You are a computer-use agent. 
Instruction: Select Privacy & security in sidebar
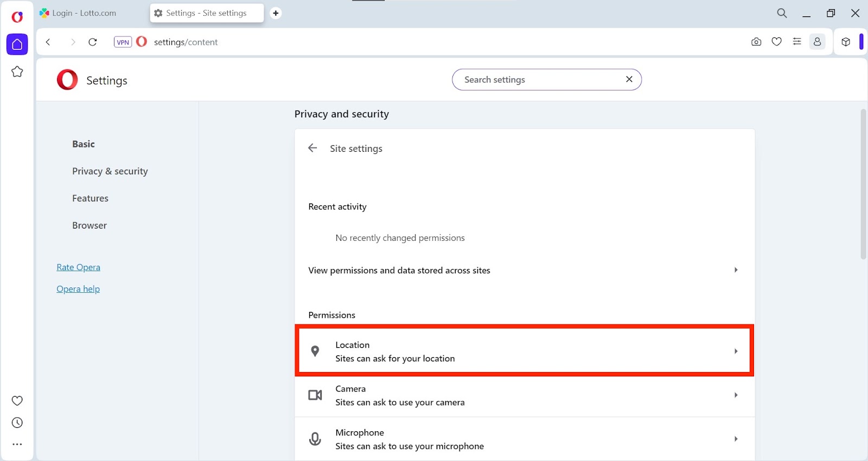110,171
